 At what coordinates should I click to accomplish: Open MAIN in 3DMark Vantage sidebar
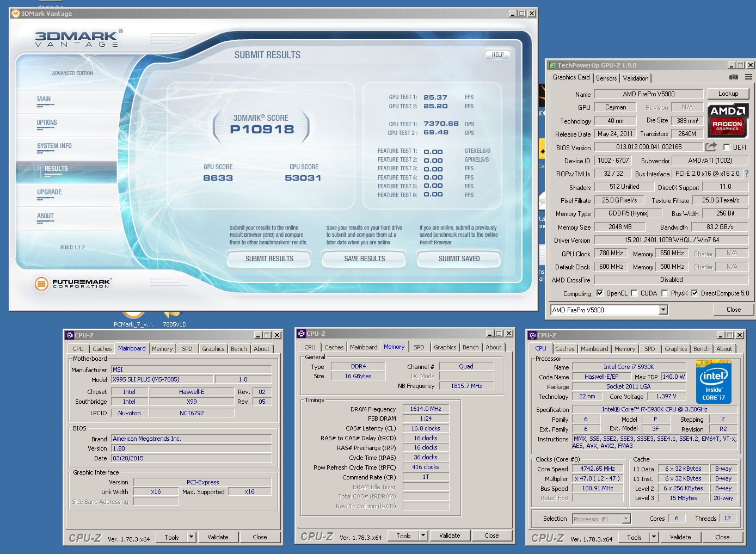pos(66,101)
